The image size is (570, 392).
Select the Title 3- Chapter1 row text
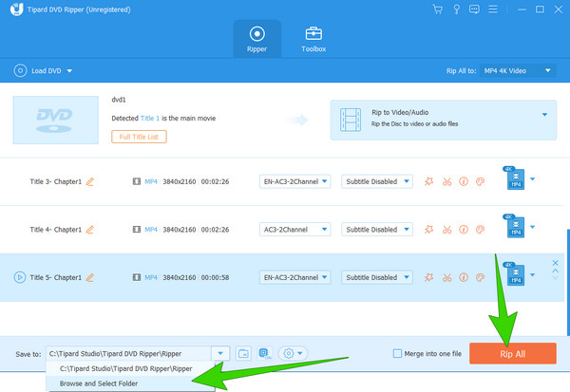point(56,181)
